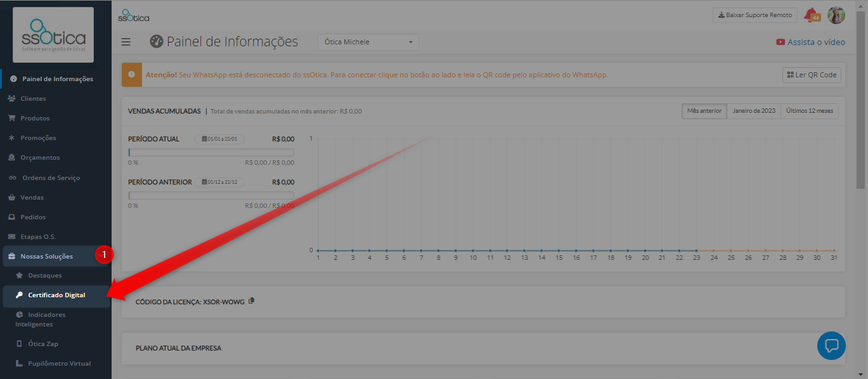The image size is (868, 379).
Task: Click the Produtos cart icon
Action: (x=11, y=118)
